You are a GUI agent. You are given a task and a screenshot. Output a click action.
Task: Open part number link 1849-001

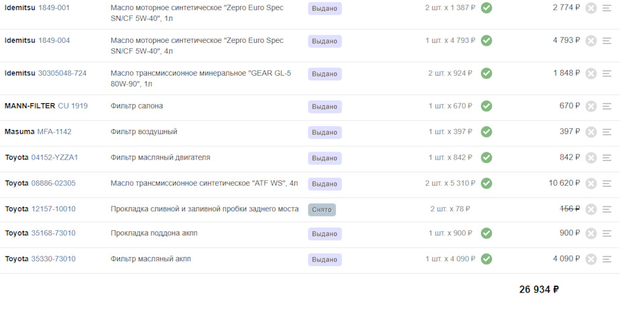click(x=54, y=7)
